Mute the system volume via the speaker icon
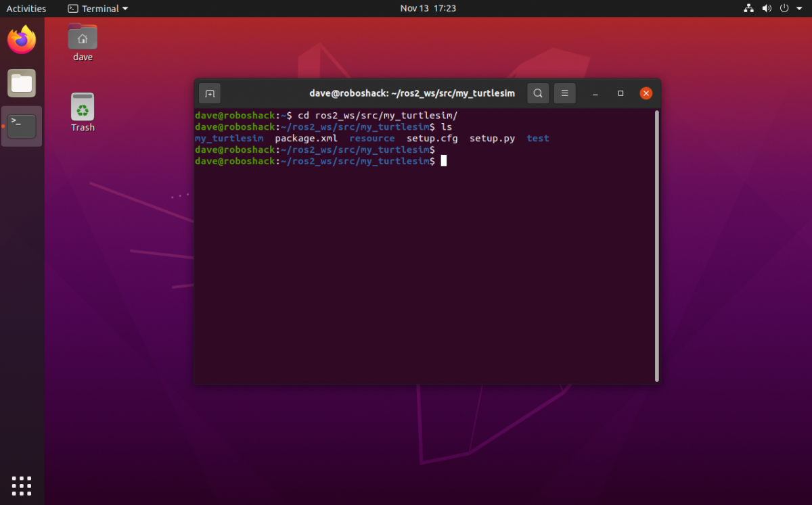The image size is (812, 505). tap(767, 8)
